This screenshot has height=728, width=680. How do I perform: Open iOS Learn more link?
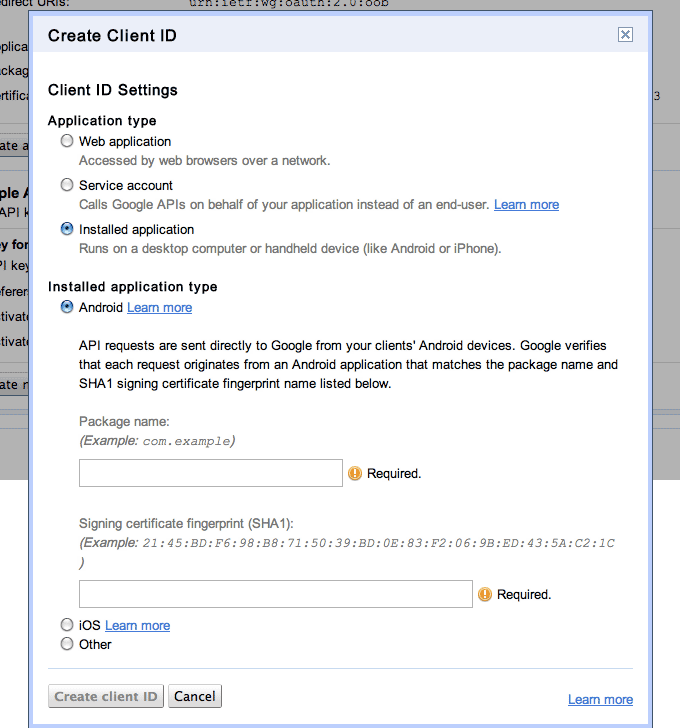[137, 625]
